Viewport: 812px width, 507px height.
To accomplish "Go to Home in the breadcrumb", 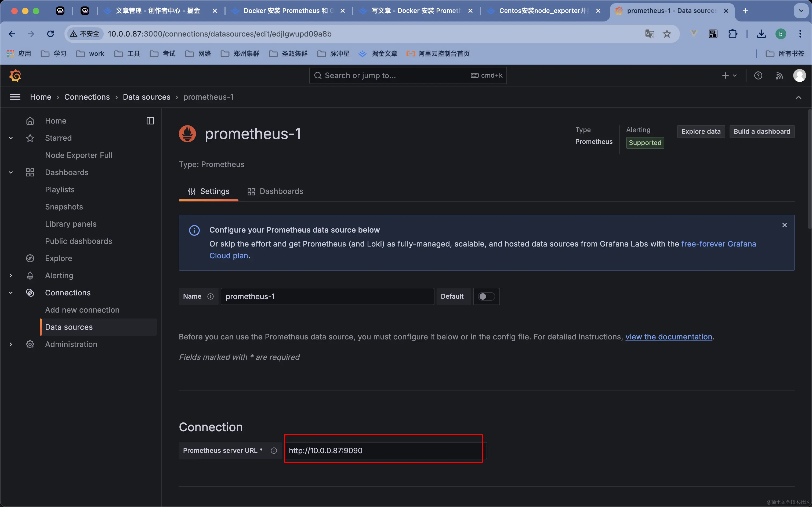I will (41, 97).
